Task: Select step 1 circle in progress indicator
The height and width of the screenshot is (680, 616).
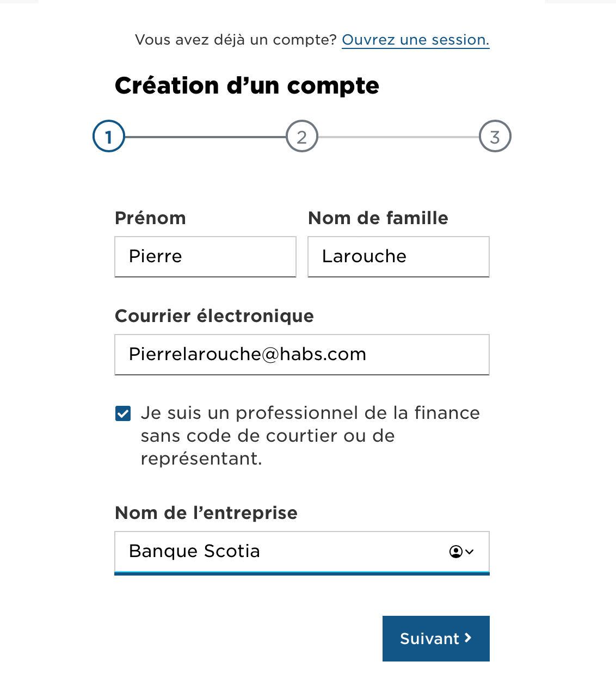Action: click(109, 137)
